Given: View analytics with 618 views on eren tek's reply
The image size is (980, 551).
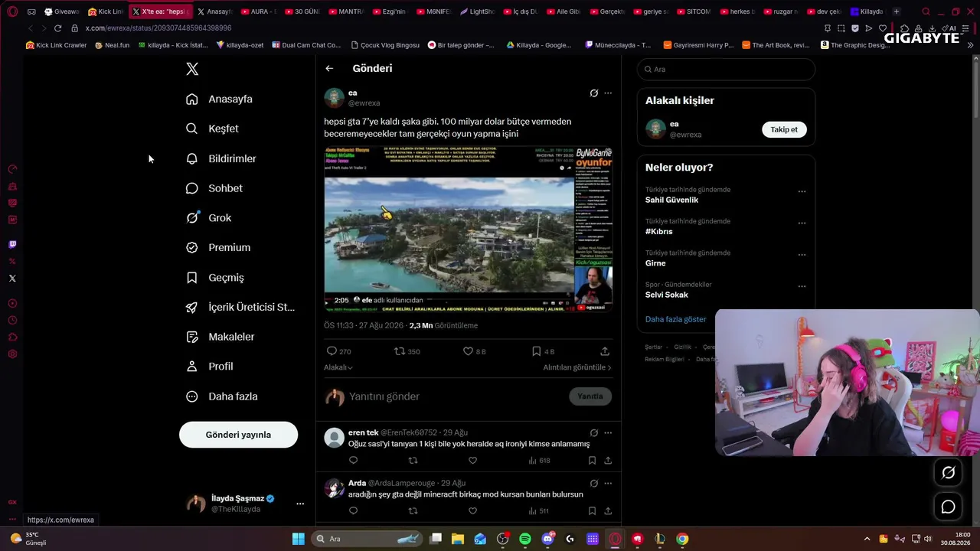Looking at the screenshot, I should (x=539, y=461).
